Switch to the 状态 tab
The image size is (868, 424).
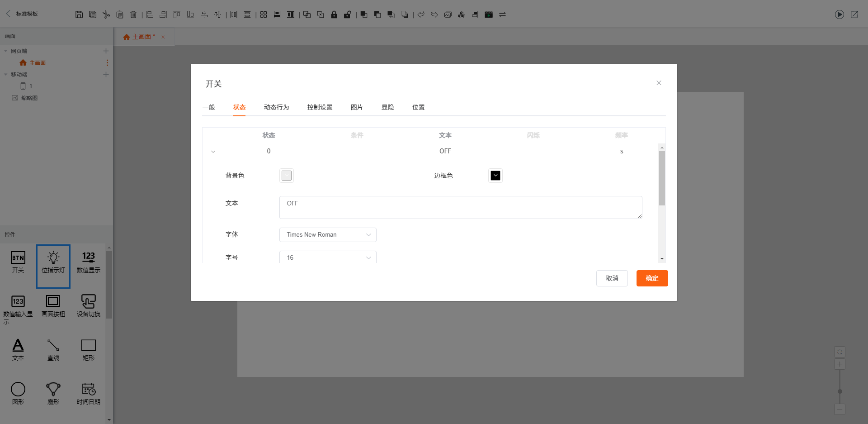[239, 107]
